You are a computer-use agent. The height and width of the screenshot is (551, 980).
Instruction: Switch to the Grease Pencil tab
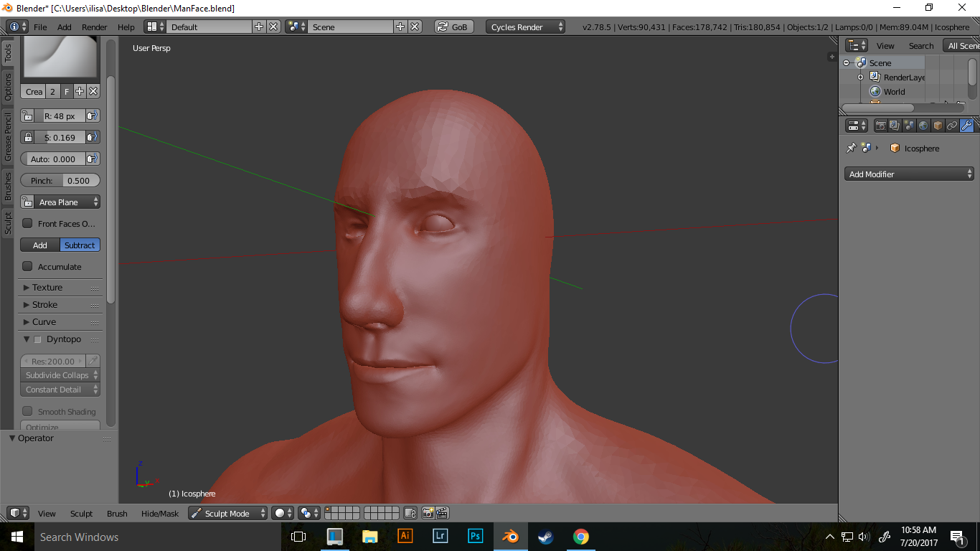coord(8,136)
